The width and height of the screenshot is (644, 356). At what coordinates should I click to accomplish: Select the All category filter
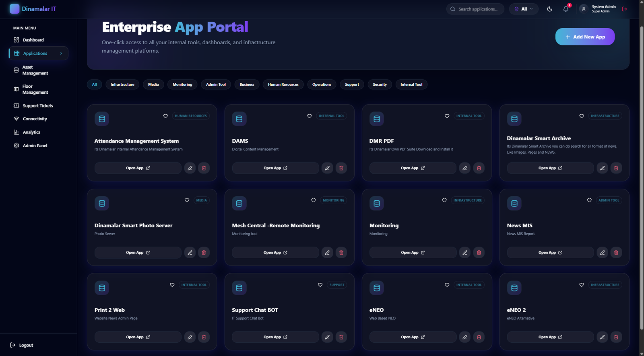(x=95, y=84)
